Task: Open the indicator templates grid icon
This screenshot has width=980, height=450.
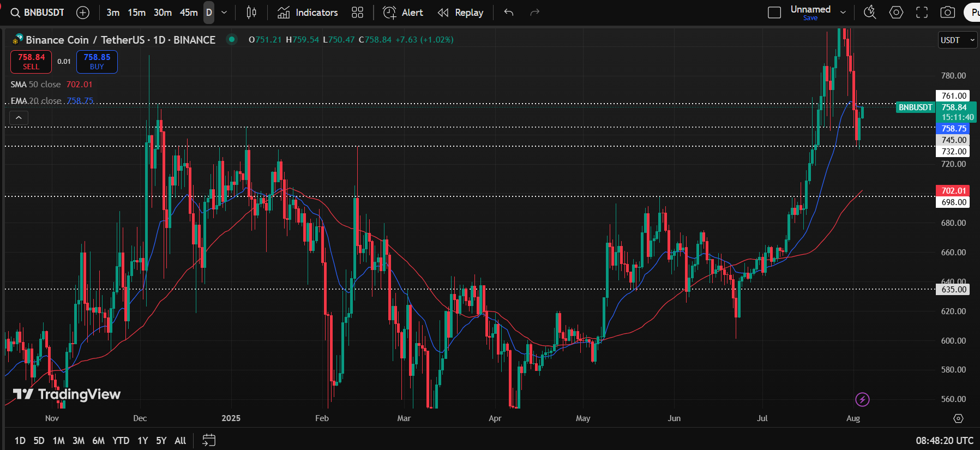Action: pos(357,13)
